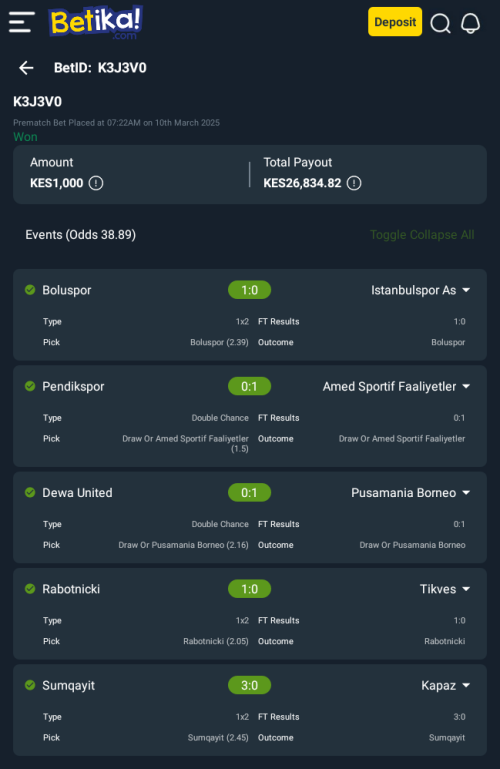Open the notifications bell
Screen dimensions: 500x769
pyautogui.click(x=471, y=23)
